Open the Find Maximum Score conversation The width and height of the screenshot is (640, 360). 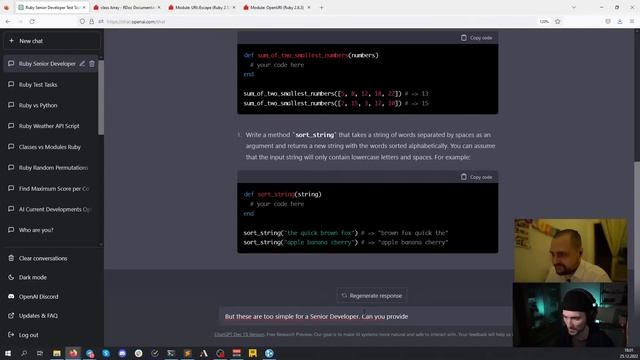tap(51, 189)
